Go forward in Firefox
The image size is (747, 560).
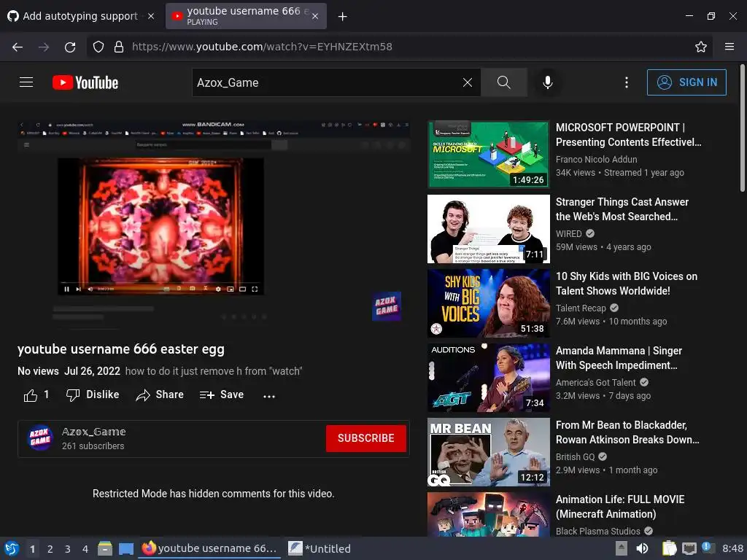[x=44, y=47]
